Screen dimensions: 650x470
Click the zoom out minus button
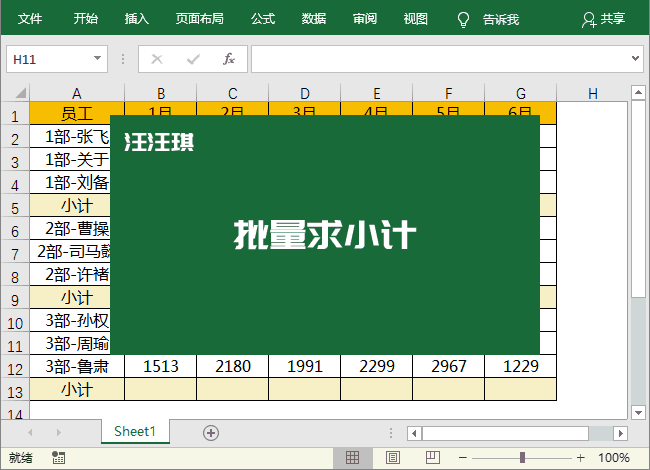pyautogui.click(x=463, y=458)
